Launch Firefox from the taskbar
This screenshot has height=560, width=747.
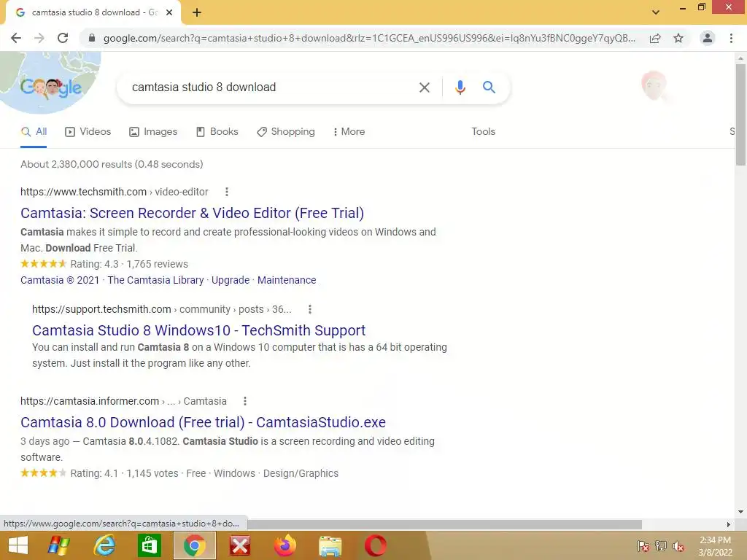(x=285, y=545)
